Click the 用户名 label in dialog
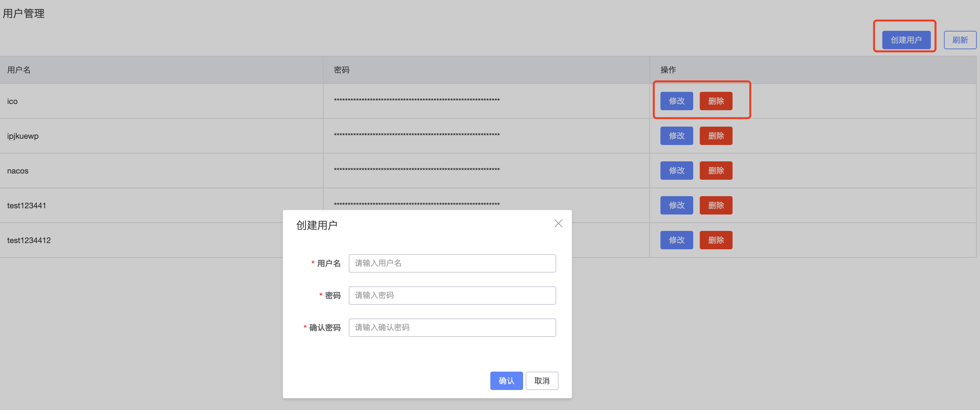 click(x=329, y=263)
